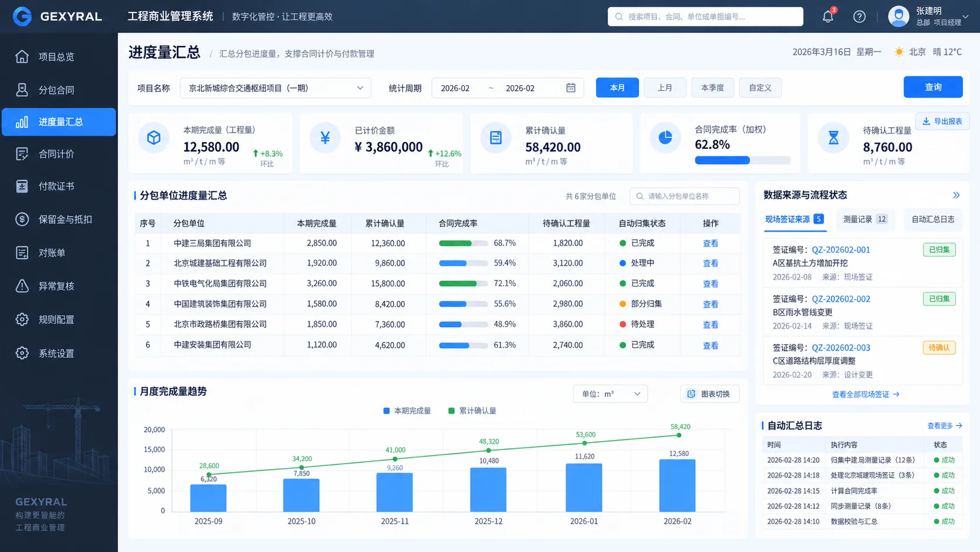Open 分包合同 in the sidebar
This screenshot has height=552, width=980.
tap(59, 90)
